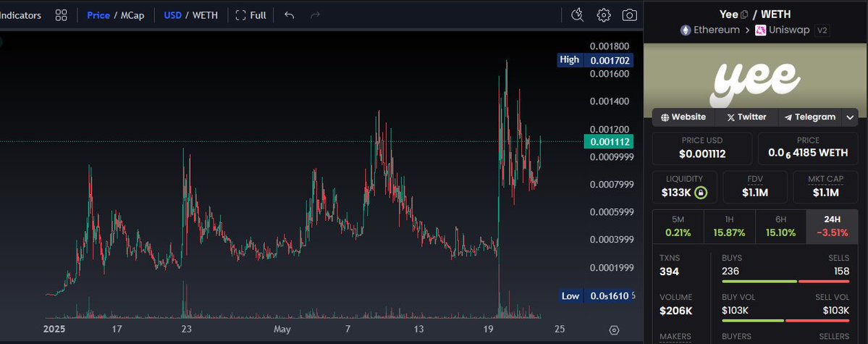
Task: Click the buys versus sells ratio bar
Action: pyautogui.click(x=785, y=282)
